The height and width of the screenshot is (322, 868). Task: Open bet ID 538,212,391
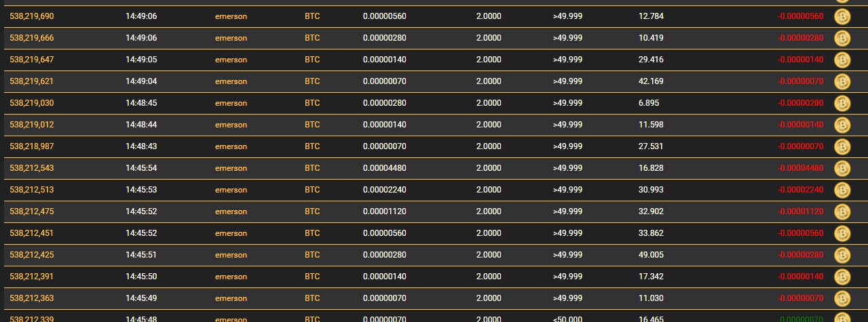pyautogui.click(x=32, y=277)
